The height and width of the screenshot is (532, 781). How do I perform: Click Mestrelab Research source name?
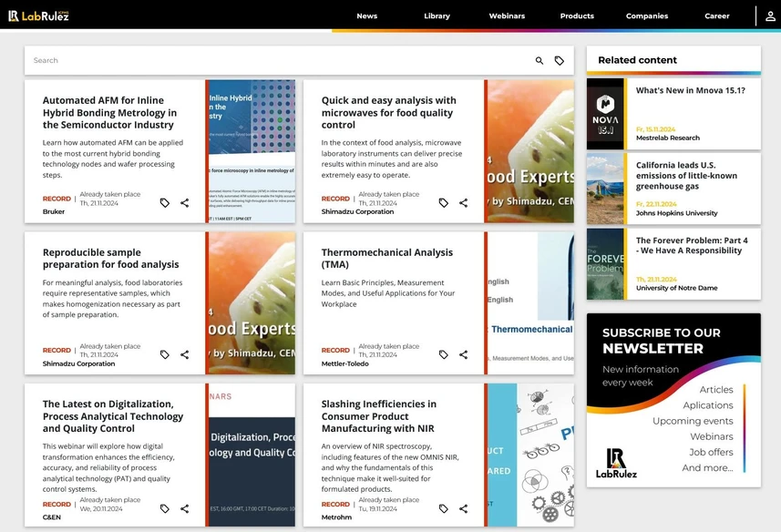pyautogui.click(x=667, y=138)
